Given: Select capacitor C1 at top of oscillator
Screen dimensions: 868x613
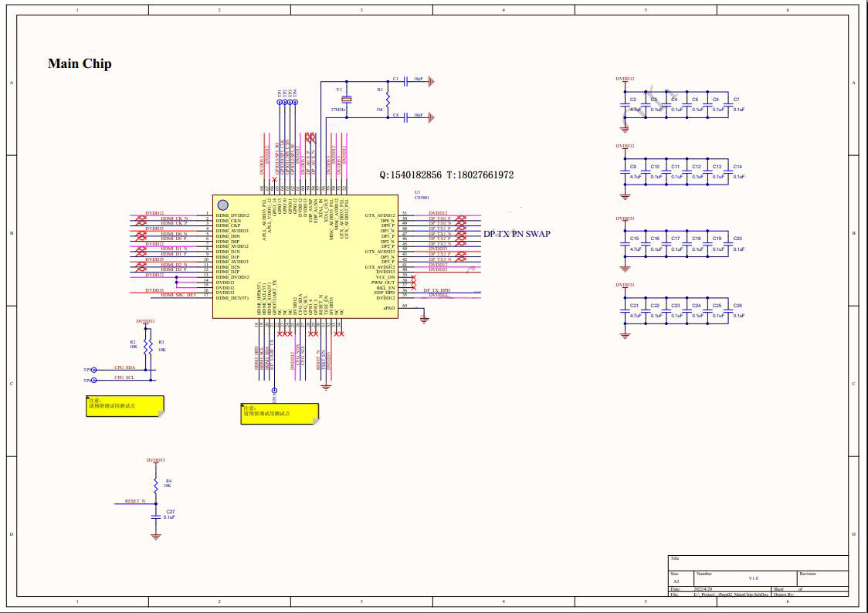Looking at the screenshot, I should tap(407, 80).
